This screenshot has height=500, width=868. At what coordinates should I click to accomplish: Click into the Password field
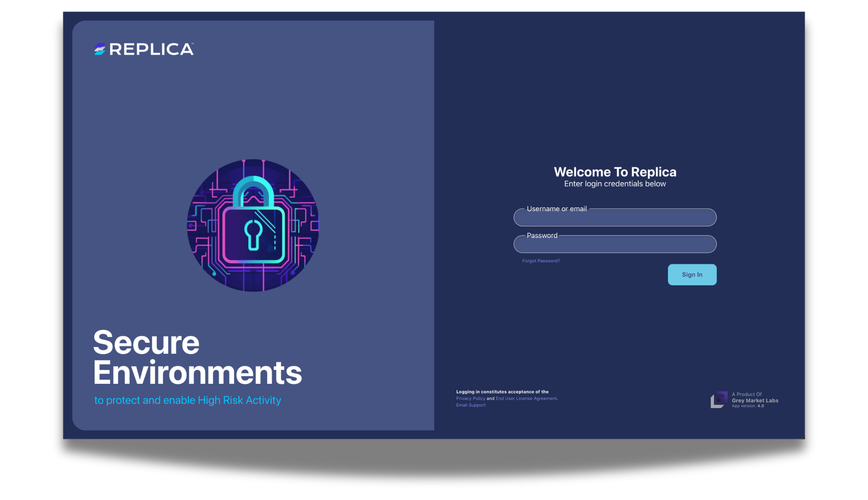(615, 244)
